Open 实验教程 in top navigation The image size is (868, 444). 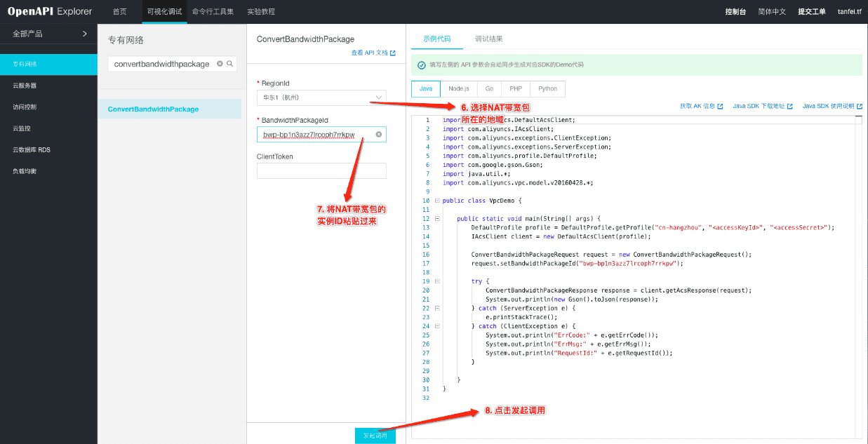coord(261,12)
